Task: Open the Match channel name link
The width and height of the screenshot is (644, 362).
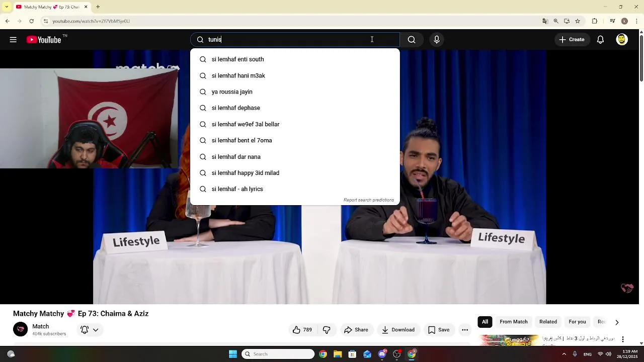Action: click(x=41, y=326)
